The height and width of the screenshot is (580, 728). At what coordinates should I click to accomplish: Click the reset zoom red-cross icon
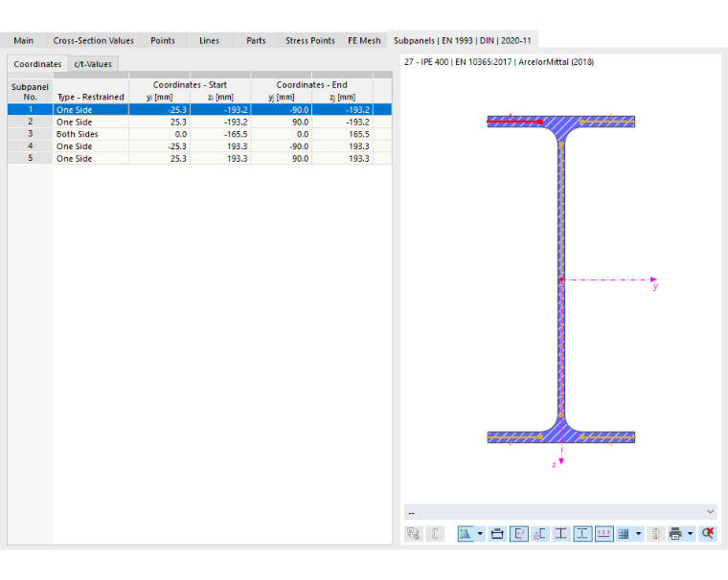[708, 534]
